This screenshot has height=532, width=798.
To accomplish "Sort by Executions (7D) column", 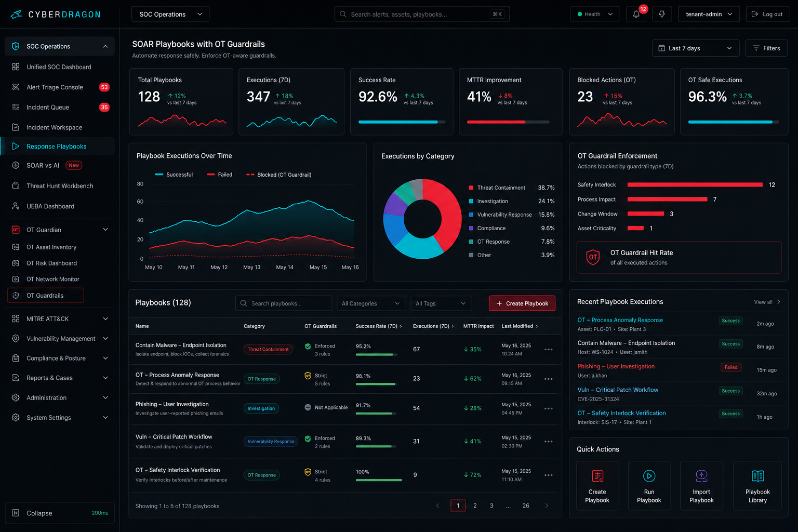I will pyautogui.click(x=433, y=326).
